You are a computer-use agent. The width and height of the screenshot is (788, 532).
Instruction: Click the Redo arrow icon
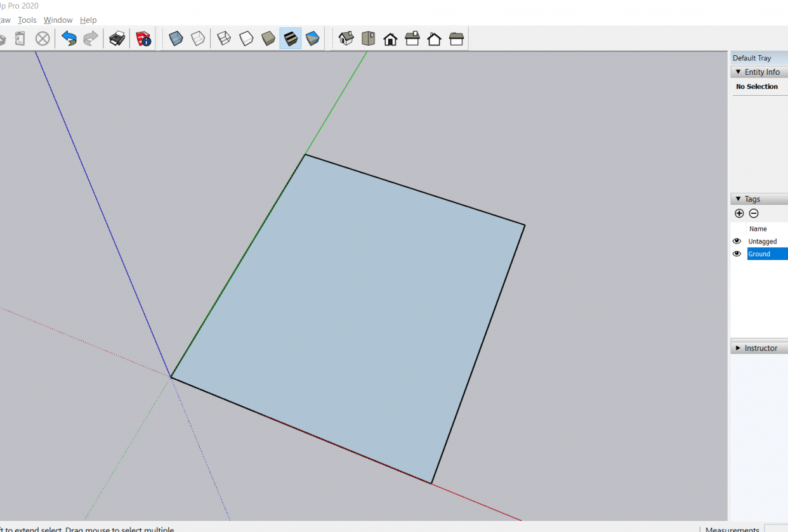pyautogui.click(x=91, y=39)
